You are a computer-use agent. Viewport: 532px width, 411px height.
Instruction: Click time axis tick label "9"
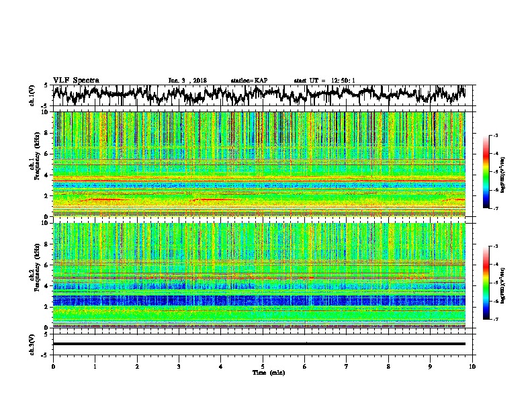point(430,367)
